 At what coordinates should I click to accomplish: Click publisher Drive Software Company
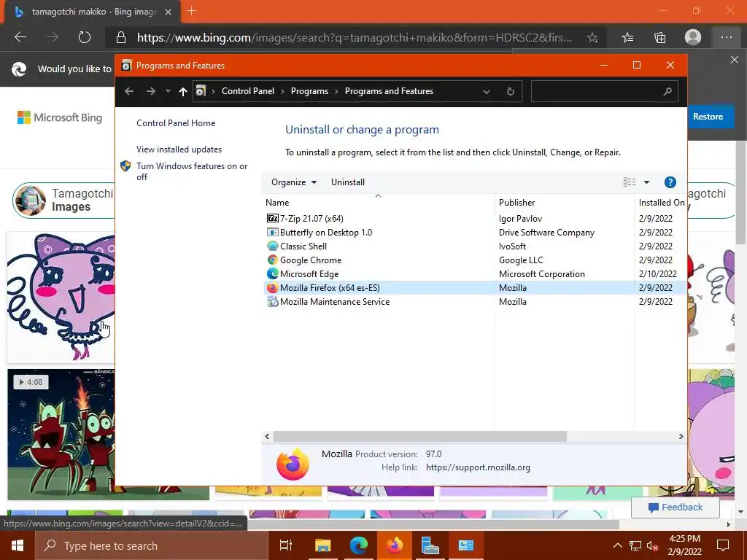pos(546,233)
